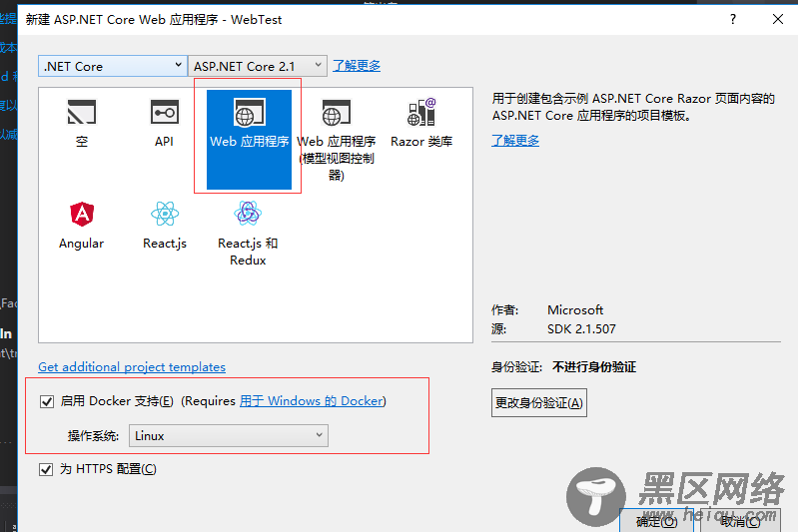
Task: Click 更改身份验证 button
Action: tap(539, 403)
